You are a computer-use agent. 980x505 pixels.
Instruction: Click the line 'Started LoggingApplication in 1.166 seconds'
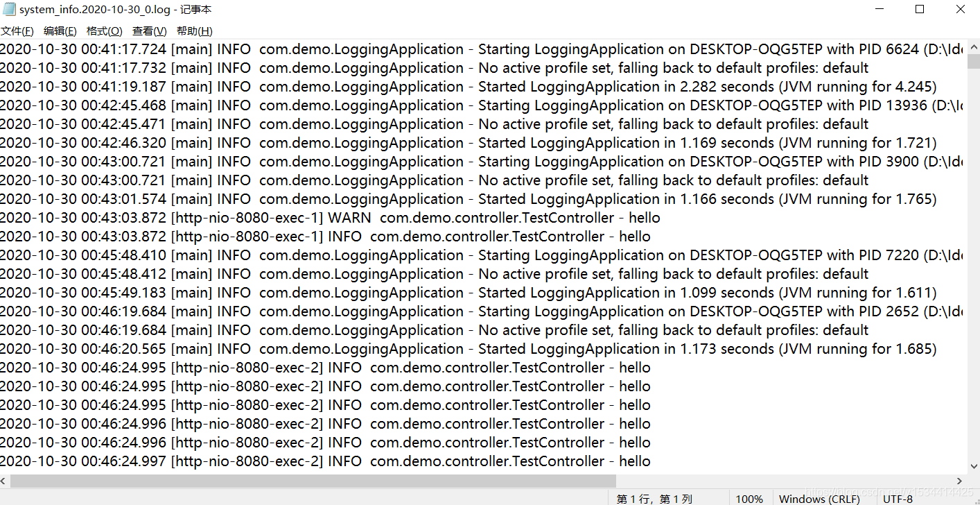(x=469, y=199)
